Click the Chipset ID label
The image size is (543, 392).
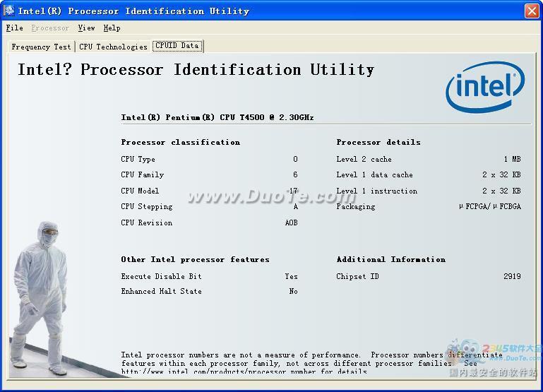pos(358,276)
